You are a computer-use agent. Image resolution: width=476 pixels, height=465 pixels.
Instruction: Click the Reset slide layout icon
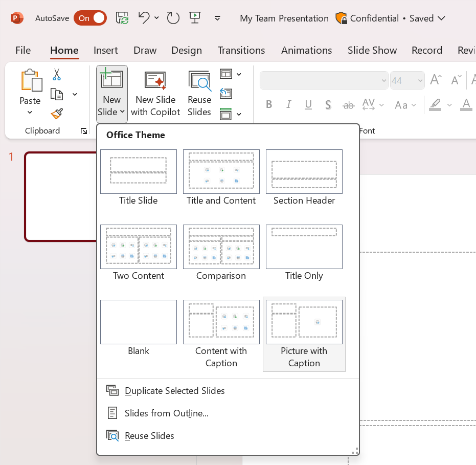point(226,94)
